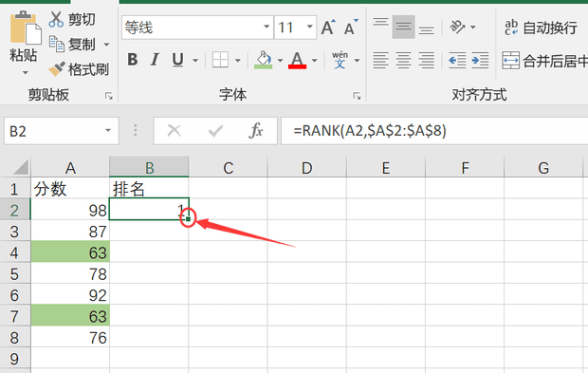Screen dimensions: 588x373
Task: Click the Decrease Indent icon
Action: pyautogui.click(x=457, y=61)
